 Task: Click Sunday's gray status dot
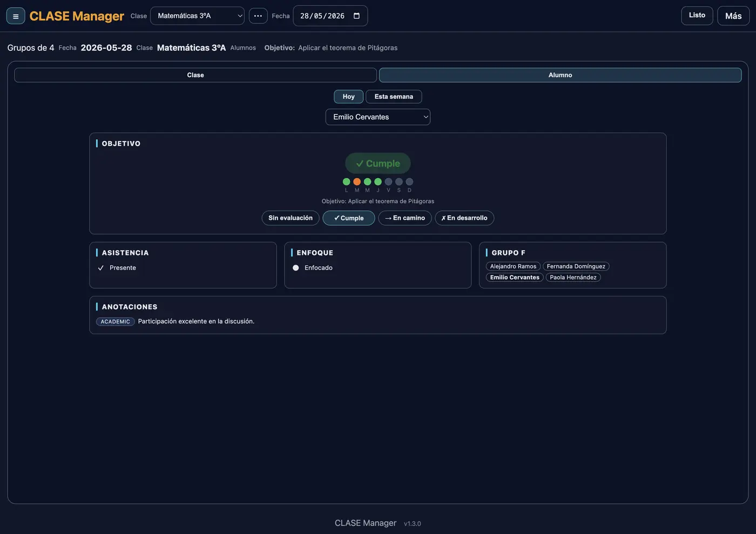coord(409,182)
